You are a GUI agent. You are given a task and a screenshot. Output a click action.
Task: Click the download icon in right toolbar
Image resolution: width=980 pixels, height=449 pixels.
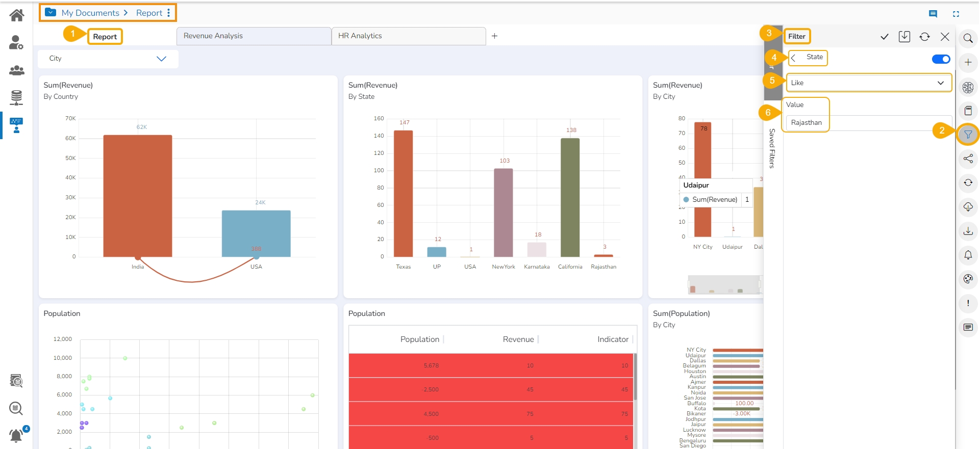pyautogui.click(x=968, y=231)
